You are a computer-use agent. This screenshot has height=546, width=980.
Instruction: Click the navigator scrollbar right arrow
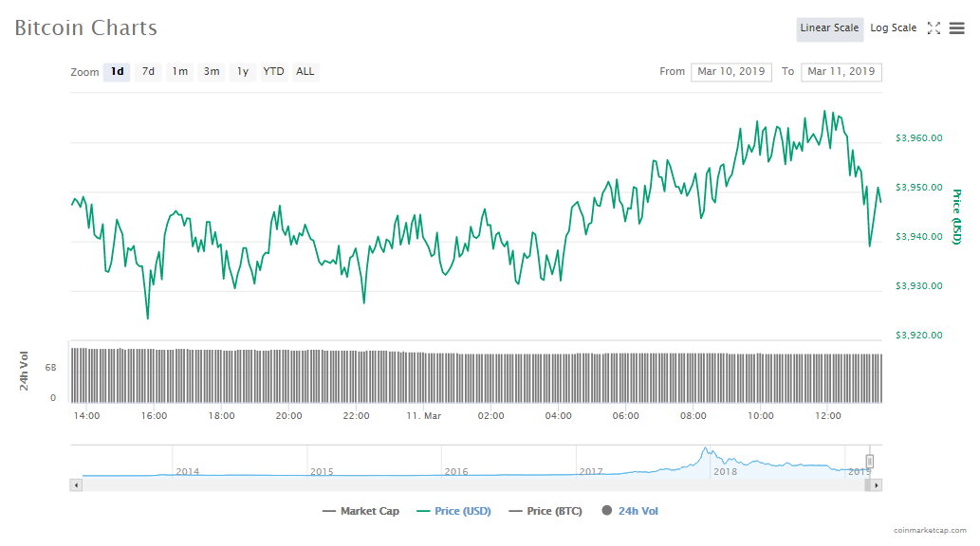[877, 485]
